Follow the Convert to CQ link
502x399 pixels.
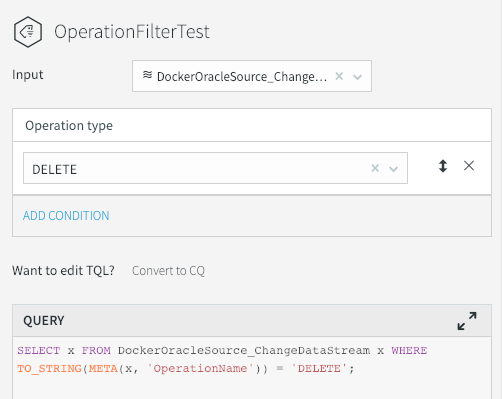168,271
